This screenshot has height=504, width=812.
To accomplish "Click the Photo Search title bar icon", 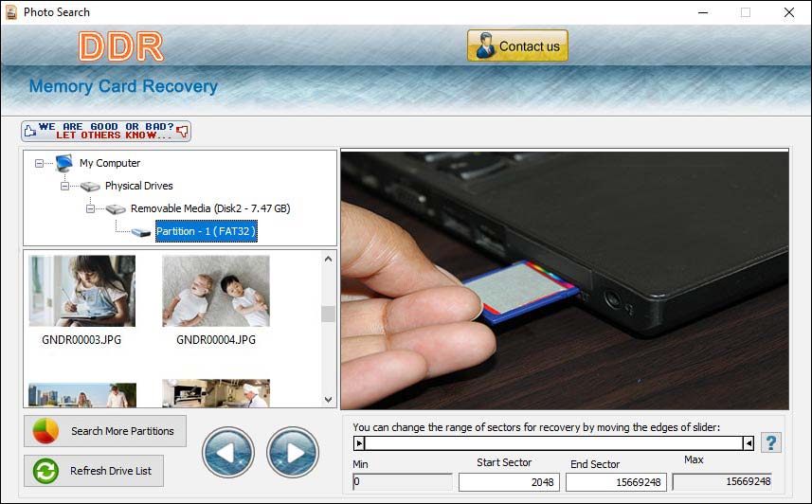I will click(10, 12).
